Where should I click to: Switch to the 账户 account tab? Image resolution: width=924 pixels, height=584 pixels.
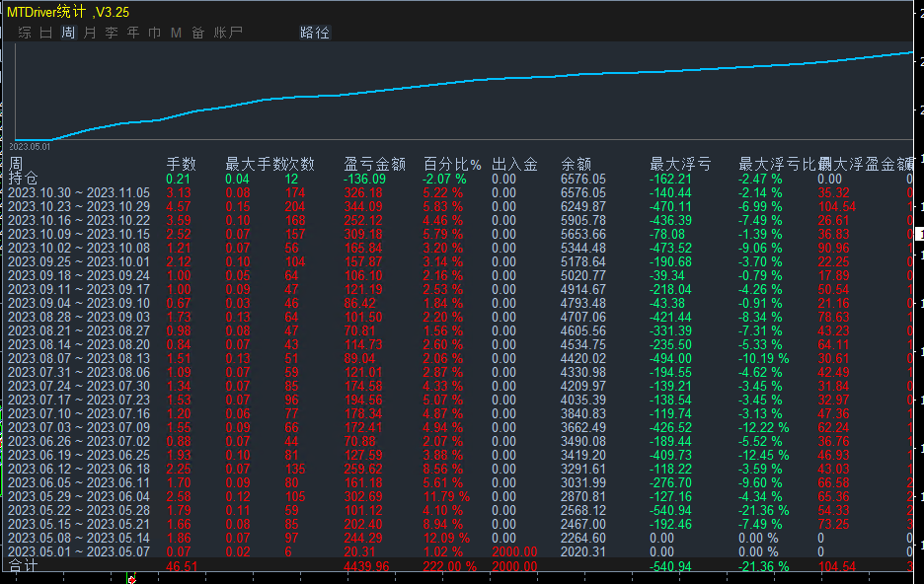pos(228,33)
